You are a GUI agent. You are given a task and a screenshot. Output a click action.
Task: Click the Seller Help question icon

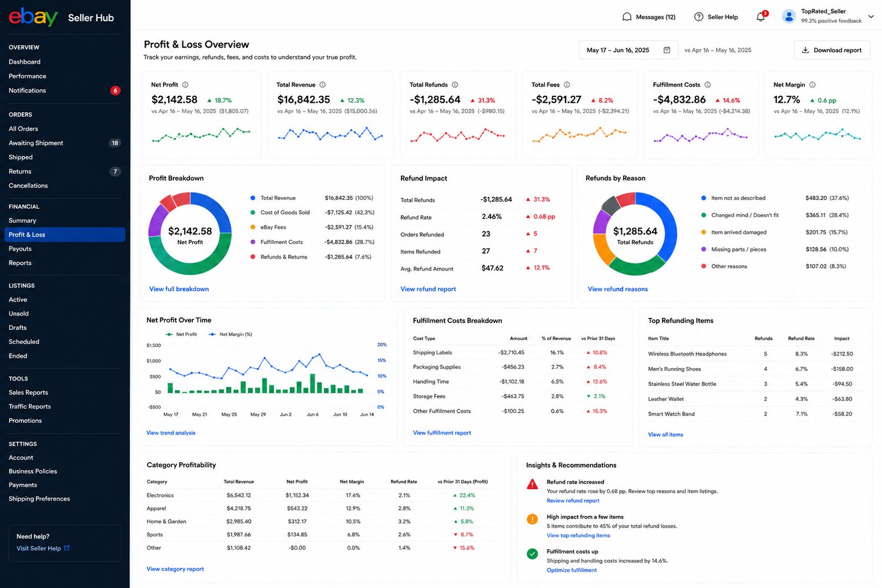pos(699,17)
